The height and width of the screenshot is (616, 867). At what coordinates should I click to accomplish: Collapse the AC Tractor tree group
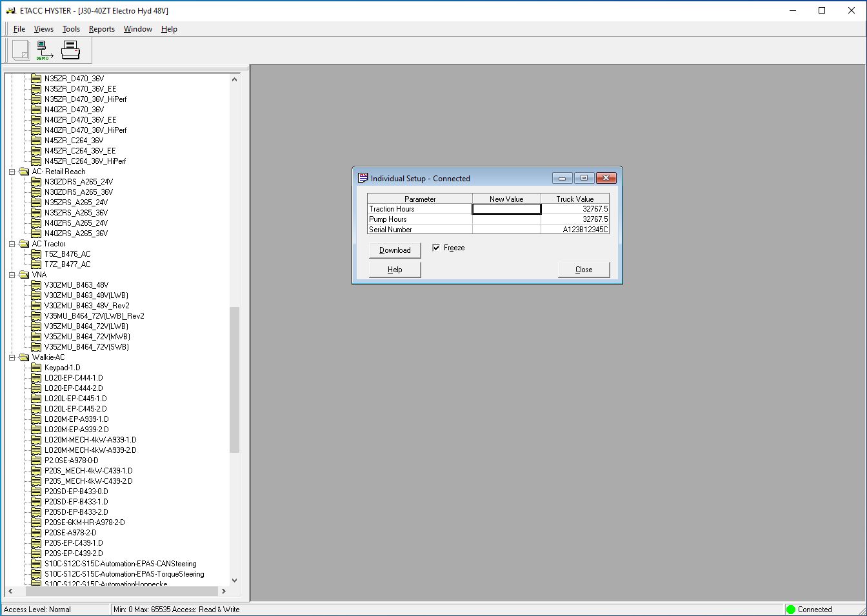[x=12, y=244]
